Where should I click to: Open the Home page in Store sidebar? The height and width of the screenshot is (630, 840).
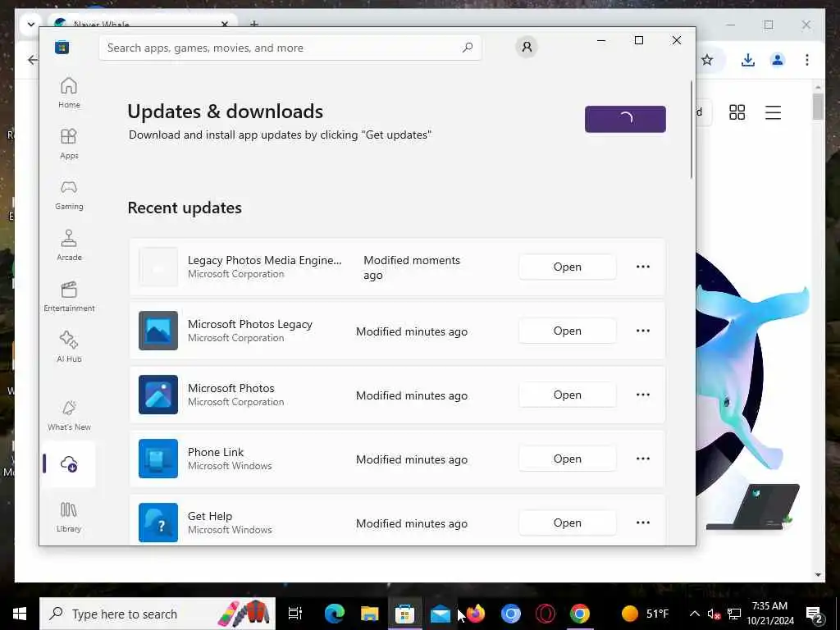coord(69,93)
